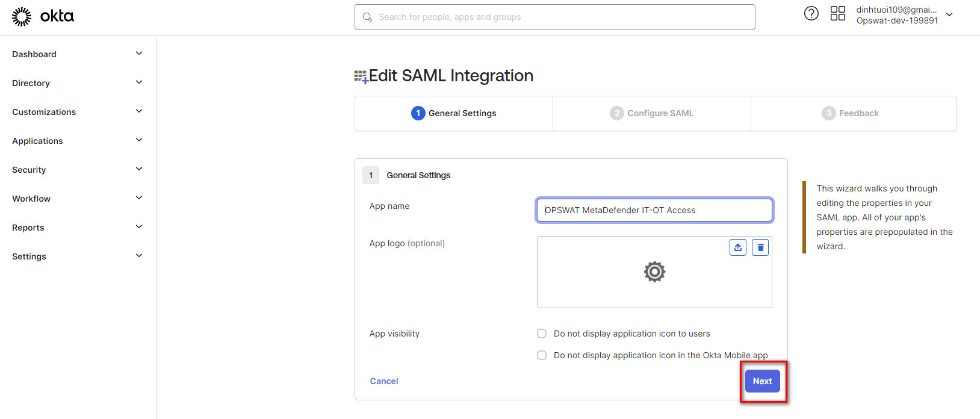Click the upload logo icon

tap(737, 247)
